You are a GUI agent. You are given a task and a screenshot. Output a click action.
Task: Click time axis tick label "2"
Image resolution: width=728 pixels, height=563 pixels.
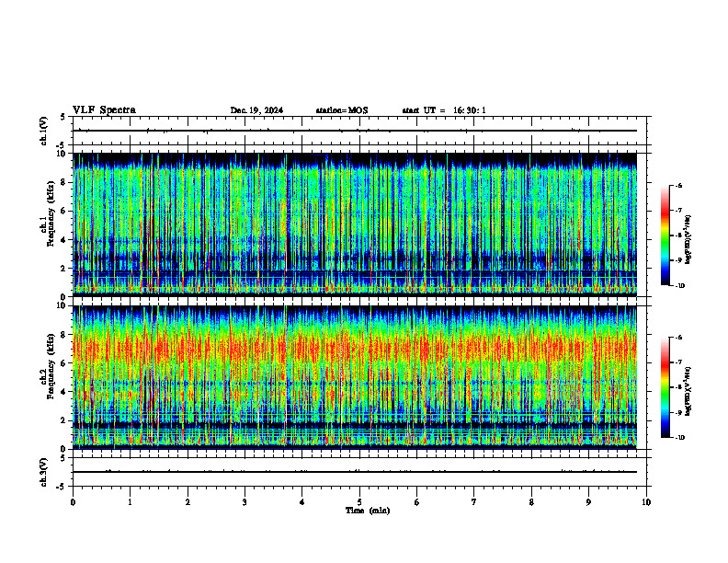(188, 502)
